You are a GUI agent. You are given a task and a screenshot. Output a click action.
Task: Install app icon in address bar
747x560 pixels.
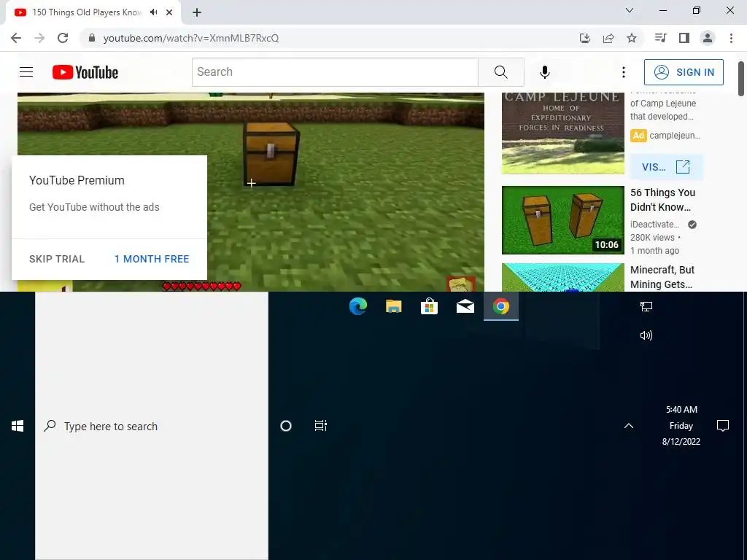click(x=584, y=38)
